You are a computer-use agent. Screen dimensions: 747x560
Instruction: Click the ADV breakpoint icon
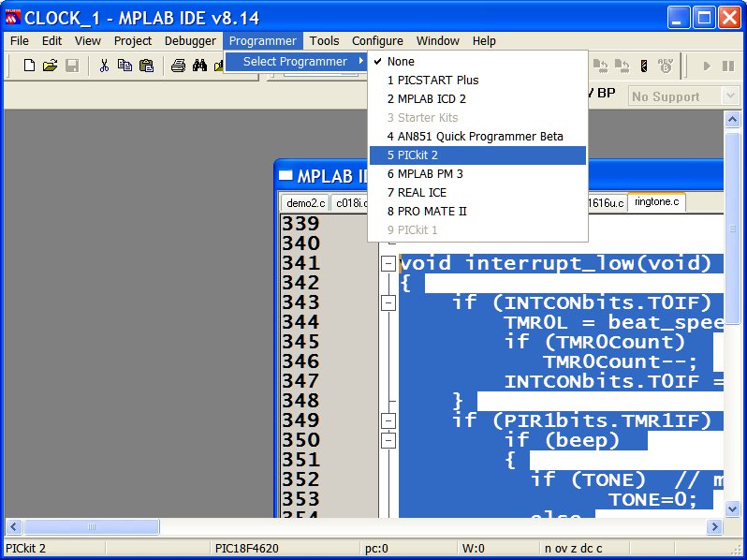[x=666, y=66]
